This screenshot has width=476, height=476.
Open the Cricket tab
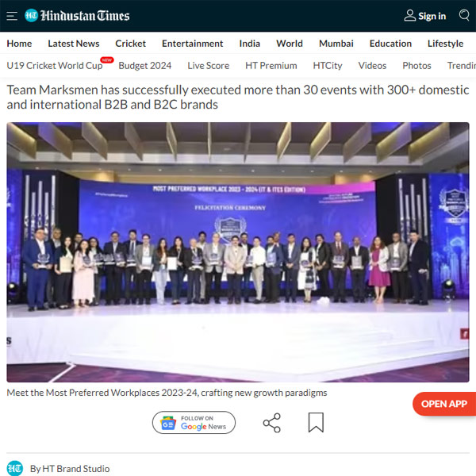(x=131, y=44)
